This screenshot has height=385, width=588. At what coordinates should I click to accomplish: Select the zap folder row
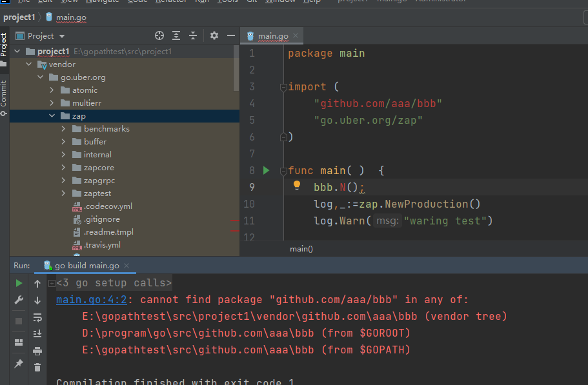(124, 116)
